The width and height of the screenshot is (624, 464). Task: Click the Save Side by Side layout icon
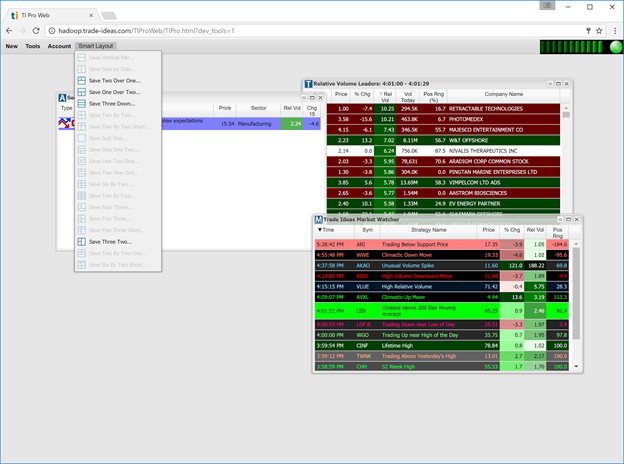(82, 69)
